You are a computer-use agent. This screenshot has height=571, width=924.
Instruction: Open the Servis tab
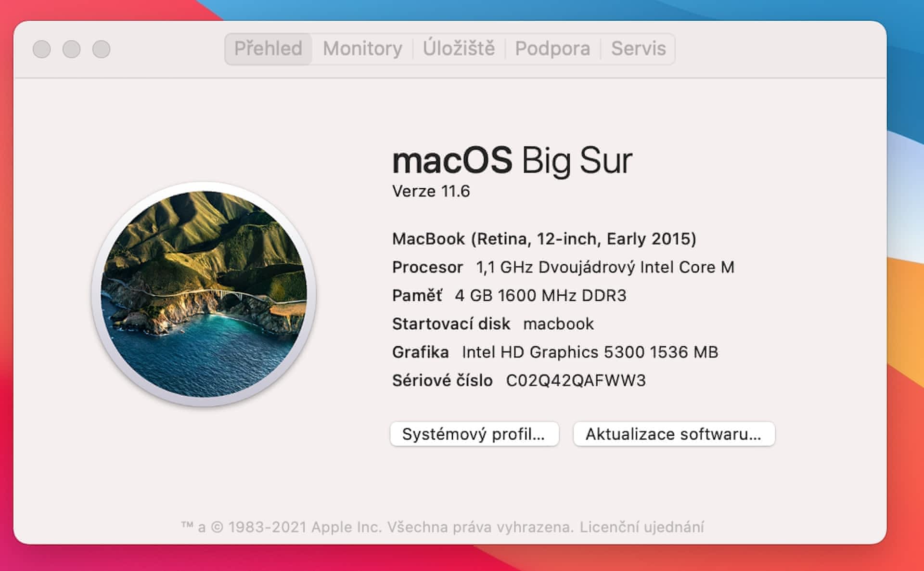click(x=638, y=49)
